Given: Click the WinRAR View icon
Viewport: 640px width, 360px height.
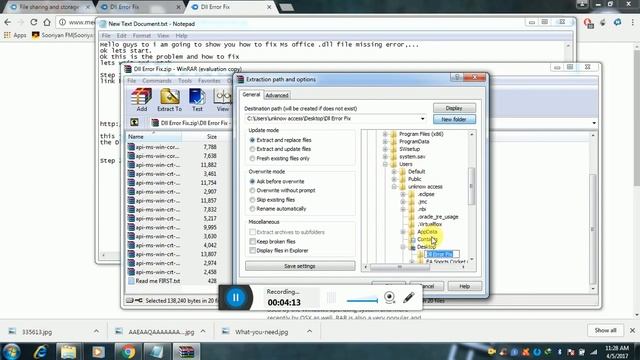Looking at the screenshot, I should [x=223, y=100].
